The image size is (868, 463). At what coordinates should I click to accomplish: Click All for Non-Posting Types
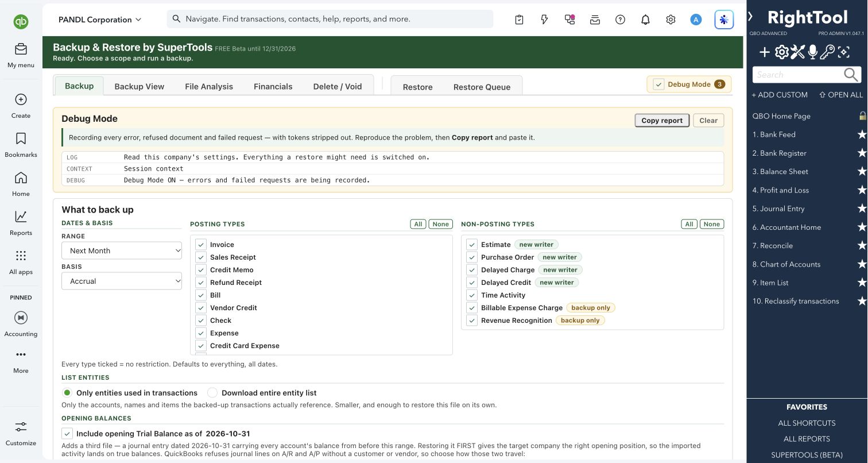pos(689,224)
